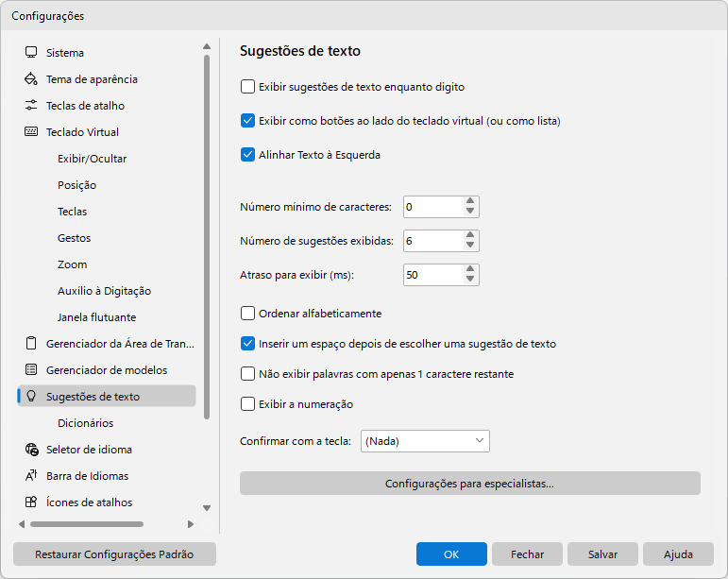Decrease Número de sugestões exibidas value

[470, 246]
